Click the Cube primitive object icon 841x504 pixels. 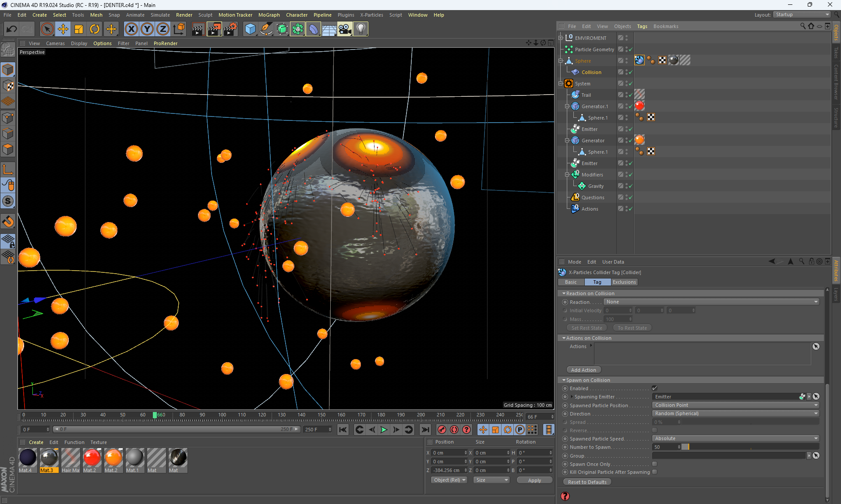(250, 29)
